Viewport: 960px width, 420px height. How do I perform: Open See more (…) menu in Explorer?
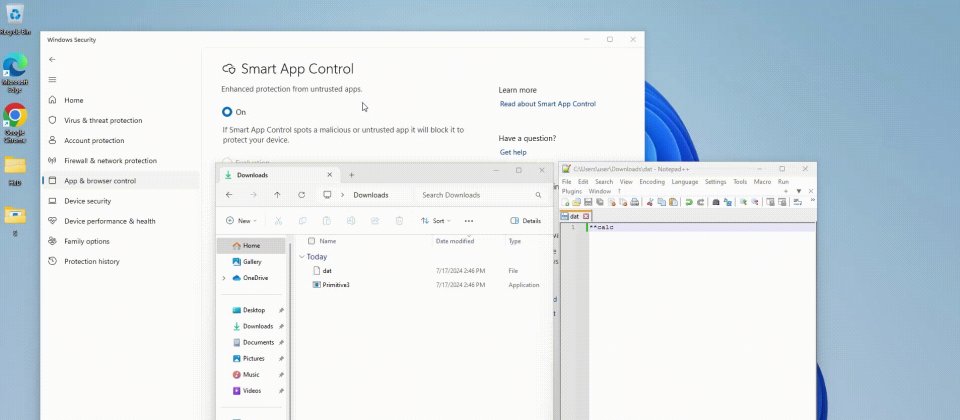(x=469, y=220)
